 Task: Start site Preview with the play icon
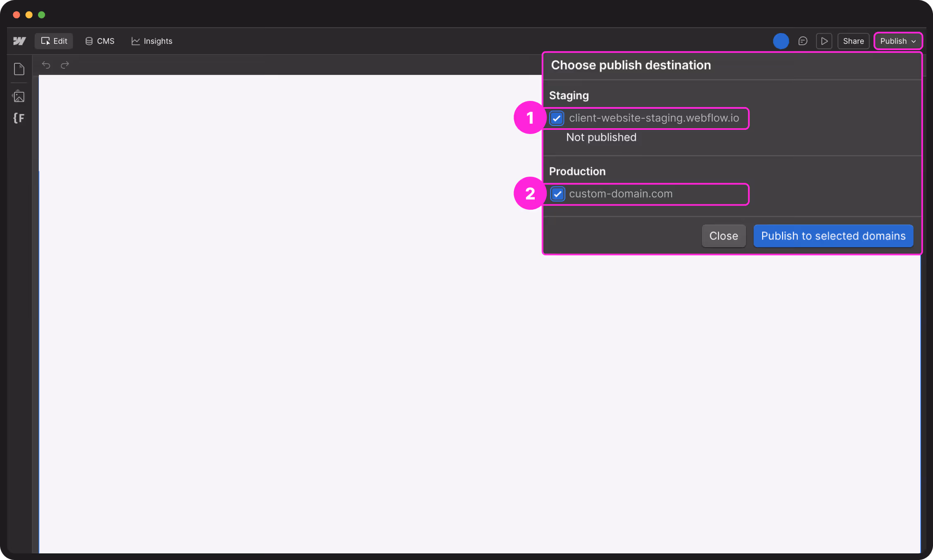tap(824, 41)
